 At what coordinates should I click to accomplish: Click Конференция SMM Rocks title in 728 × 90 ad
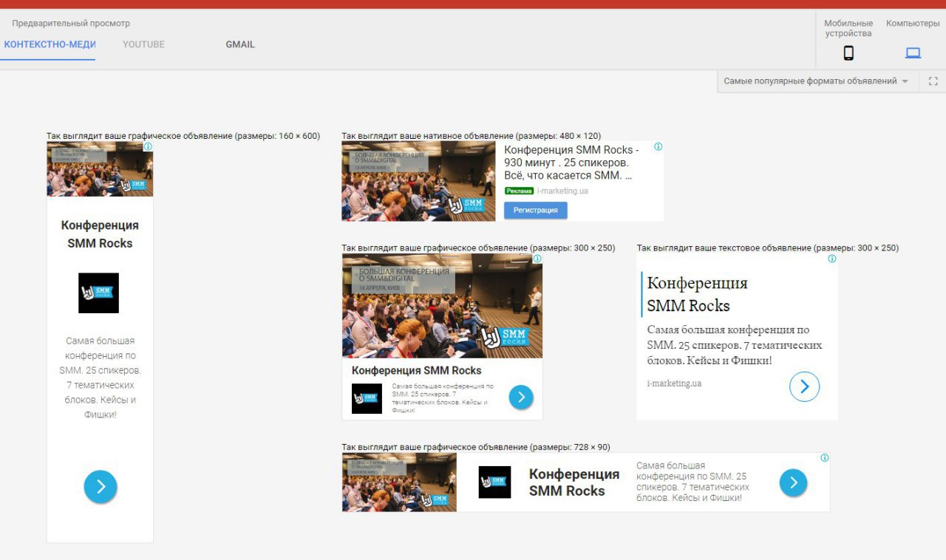coord(574,482)
